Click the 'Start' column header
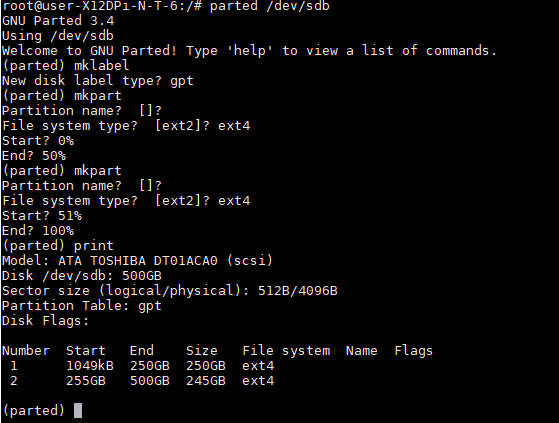 (x=86, y=351)
